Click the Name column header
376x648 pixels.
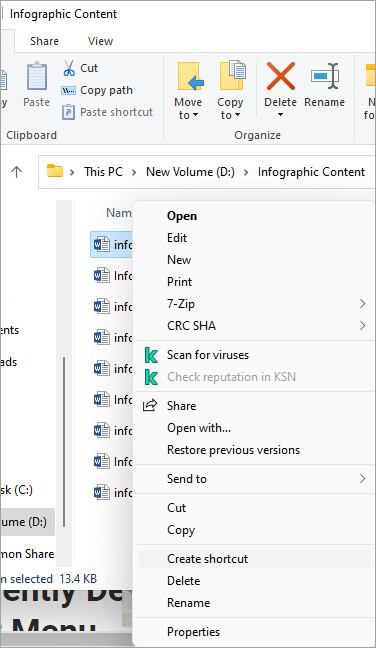[119, 213]
